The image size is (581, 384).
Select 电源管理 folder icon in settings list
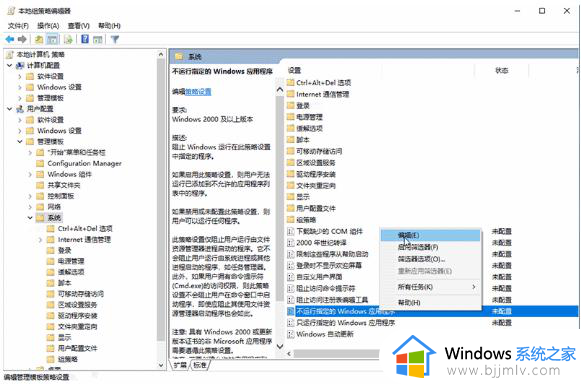click(x=291, y=117)
